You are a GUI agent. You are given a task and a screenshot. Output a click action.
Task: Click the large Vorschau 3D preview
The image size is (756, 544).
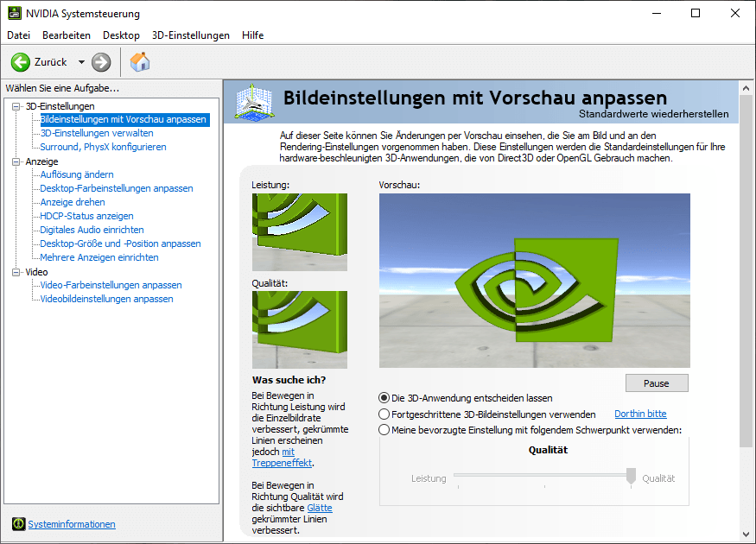click(x=534, y=281)
